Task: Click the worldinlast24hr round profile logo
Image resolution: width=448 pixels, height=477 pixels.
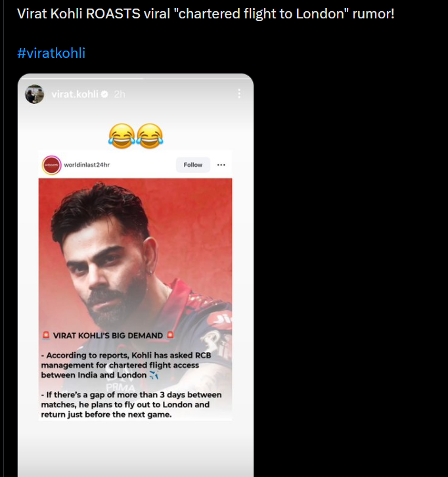Action: [51, 165]
